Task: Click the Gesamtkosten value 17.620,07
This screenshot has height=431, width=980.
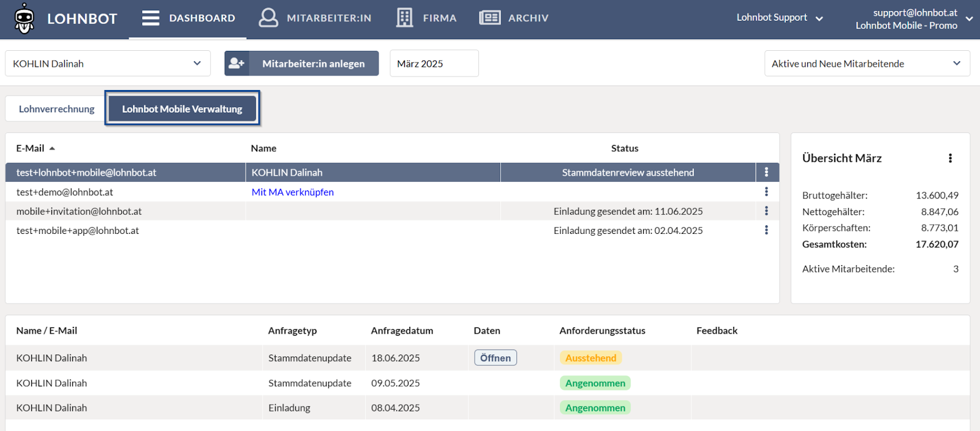Action: point(937,244)
